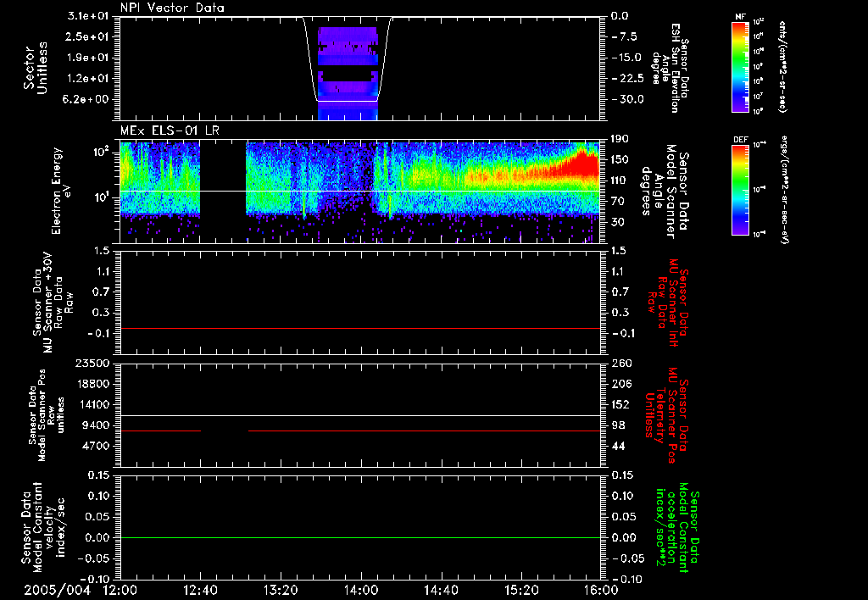Click the '-30.0' sun elevation tick
The width and height of the screenshot is (868, 600).
[x=626, y=100]
